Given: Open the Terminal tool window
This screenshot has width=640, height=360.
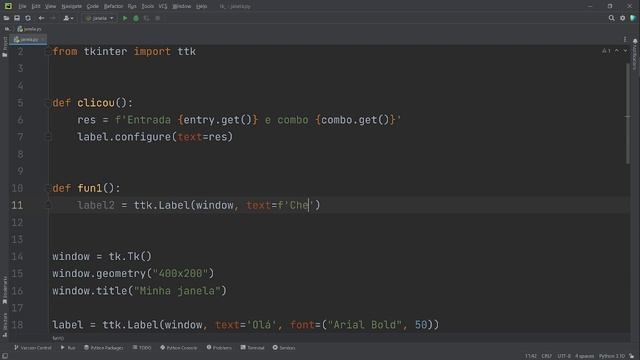Looking at the screenshot, I should click(253, 348).
